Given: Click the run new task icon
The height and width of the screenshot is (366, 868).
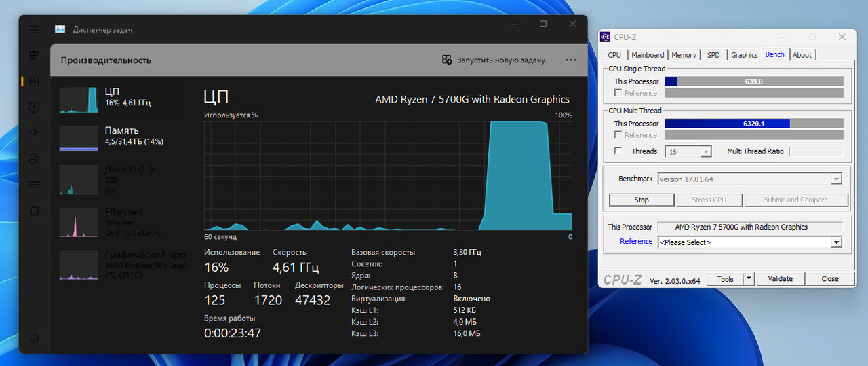Looking at the screenshot, I should click(x=447, y=60).
